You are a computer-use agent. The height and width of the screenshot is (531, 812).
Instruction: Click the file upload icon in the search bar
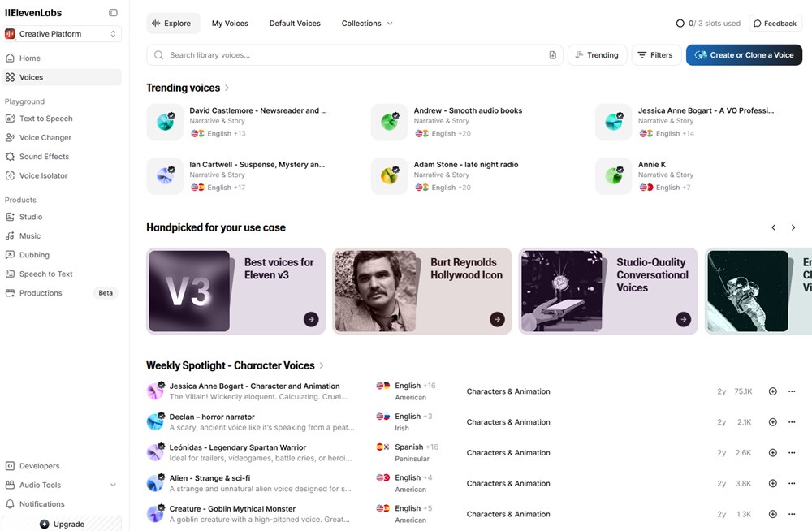pyautogui.click(x=552, y=55)
